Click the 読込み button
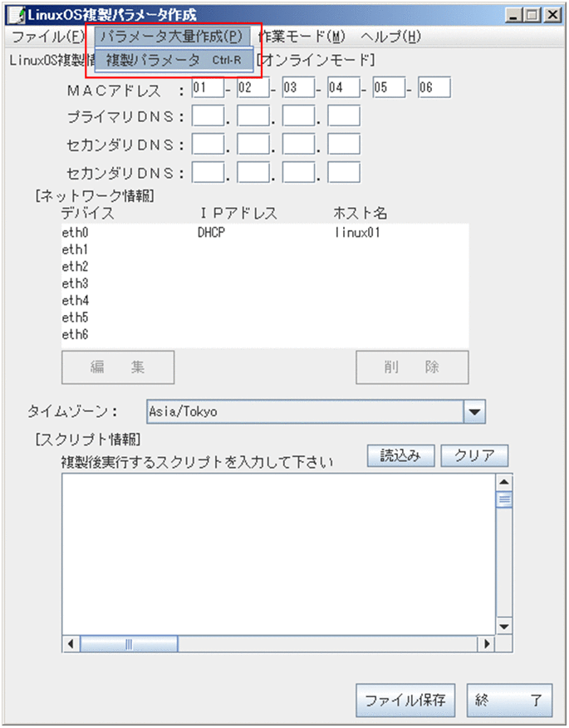The height and width of the screenshot is (728, 569). click(401, 455)
